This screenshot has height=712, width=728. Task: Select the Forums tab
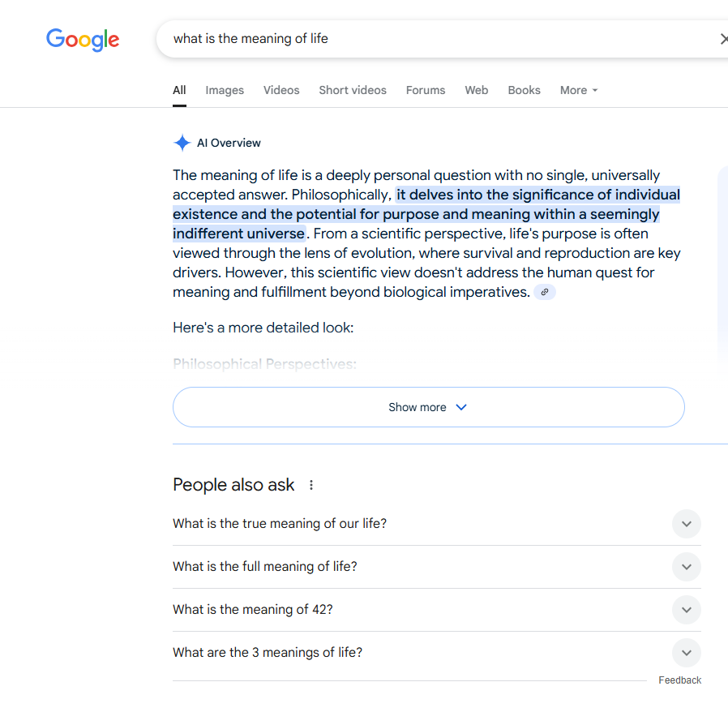pyautogui.click(x=426, y=90)
